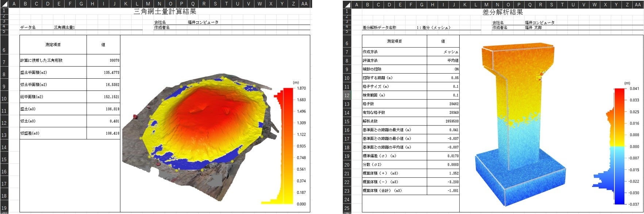644x214 pixels.
Task: Select column M header in left spreadsheet
Action: pyautogui.click(x=148, y=4)
